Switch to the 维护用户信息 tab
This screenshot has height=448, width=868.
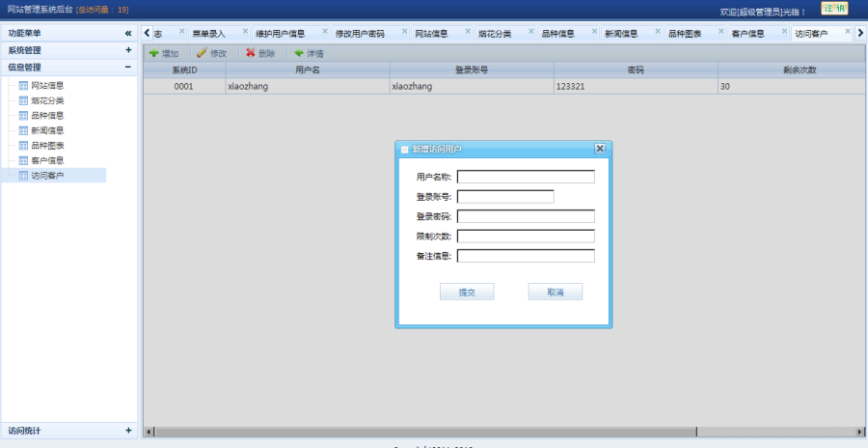click(x=280, y=34)
